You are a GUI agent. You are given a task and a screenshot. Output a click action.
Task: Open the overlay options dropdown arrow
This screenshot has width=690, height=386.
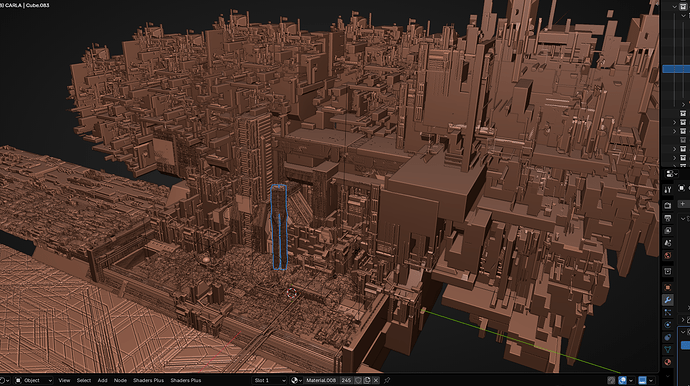click(631, 380)
